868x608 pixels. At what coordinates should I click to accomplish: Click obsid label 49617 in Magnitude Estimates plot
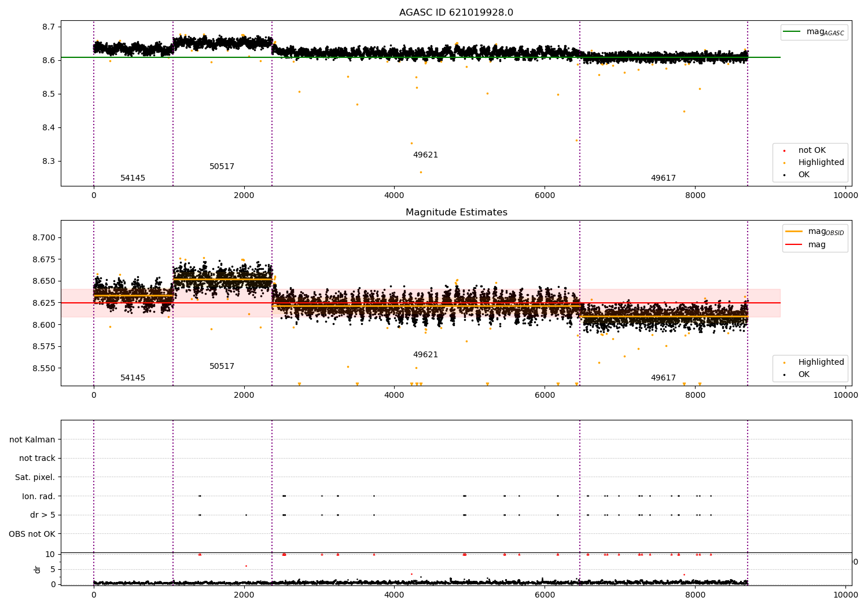coord(663,378)
